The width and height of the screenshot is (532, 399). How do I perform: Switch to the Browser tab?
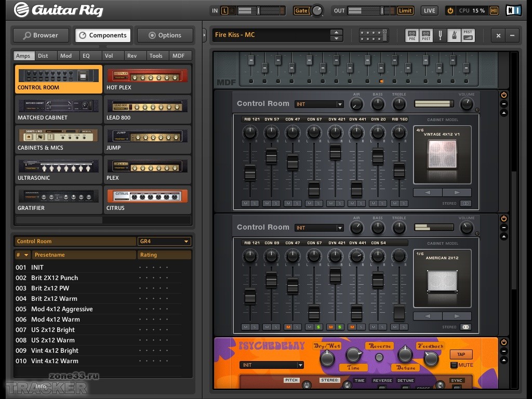(41, 35)
